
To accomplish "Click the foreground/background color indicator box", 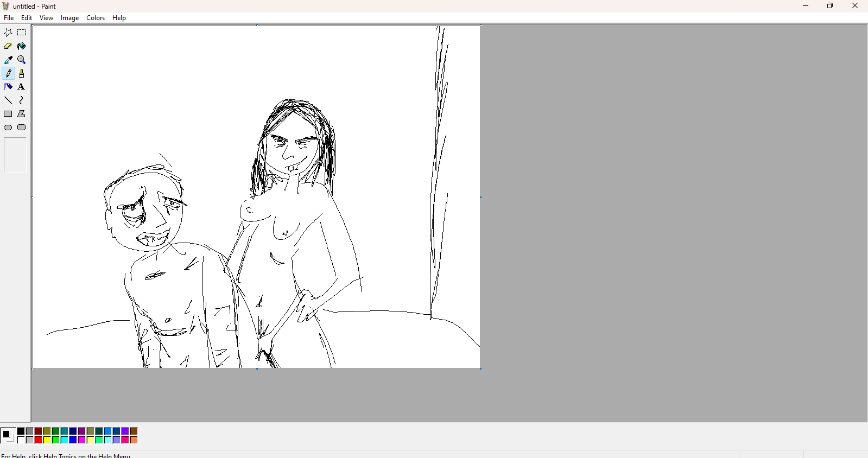I will pos(8,435).
